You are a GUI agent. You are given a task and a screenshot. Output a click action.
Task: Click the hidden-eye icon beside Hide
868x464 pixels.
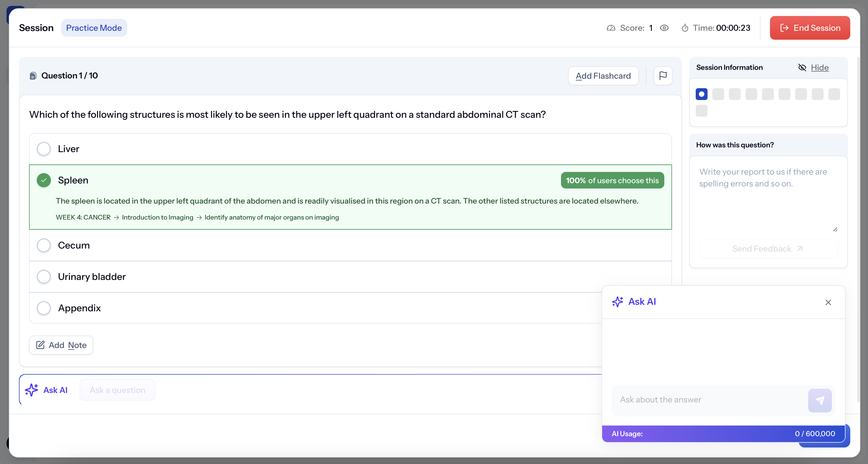click(802, 68)
